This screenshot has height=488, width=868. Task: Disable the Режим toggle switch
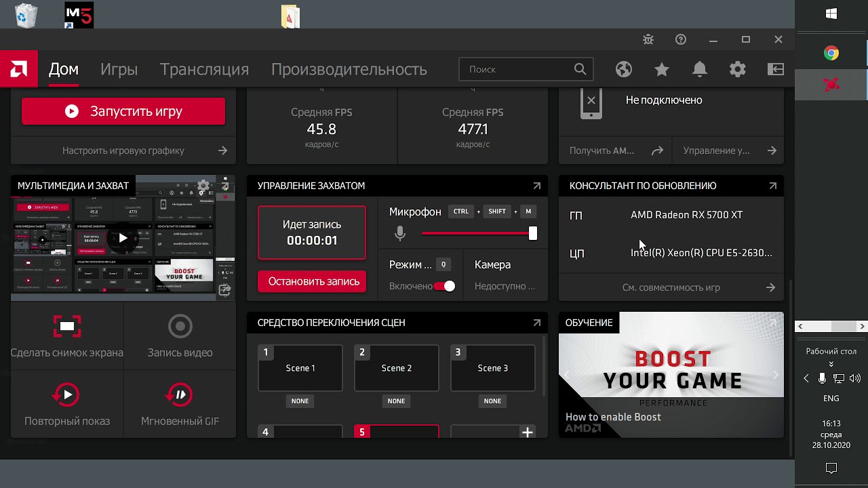445,286
